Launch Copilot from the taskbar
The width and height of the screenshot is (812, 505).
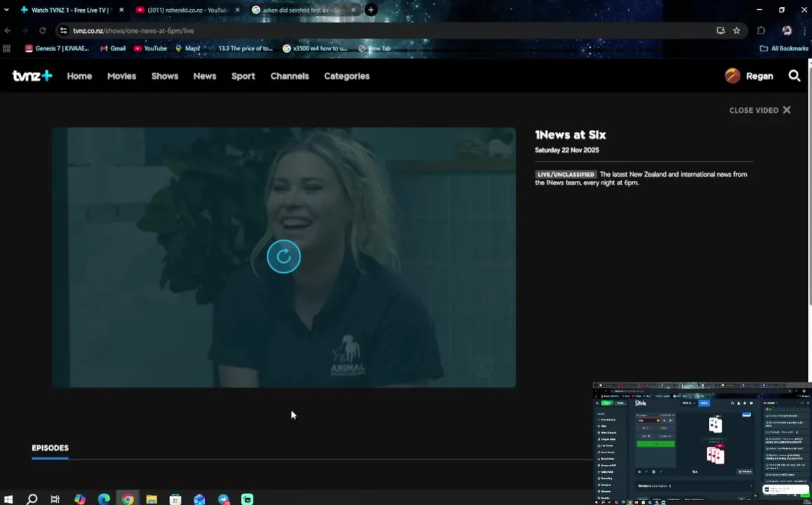click(x=80, y=499)
